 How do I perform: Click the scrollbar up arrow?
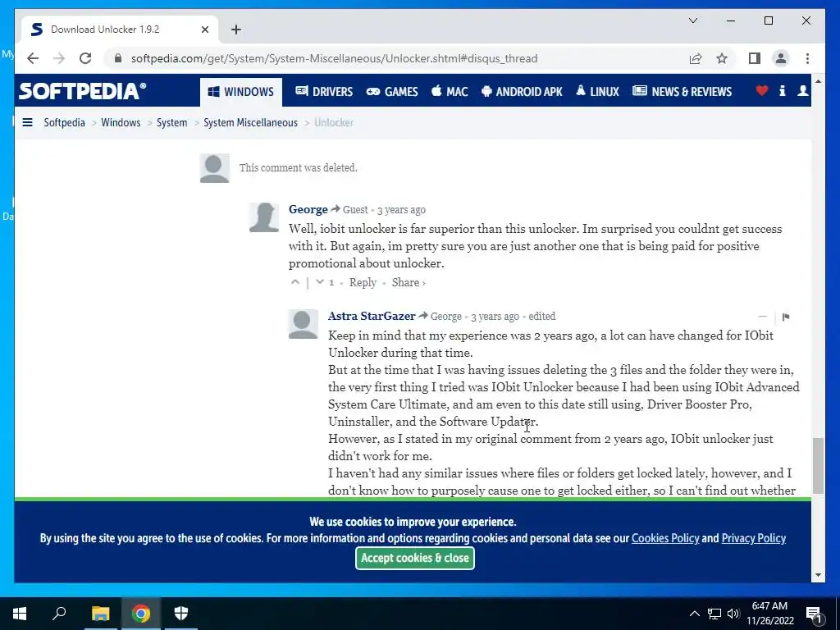(818, 81)
